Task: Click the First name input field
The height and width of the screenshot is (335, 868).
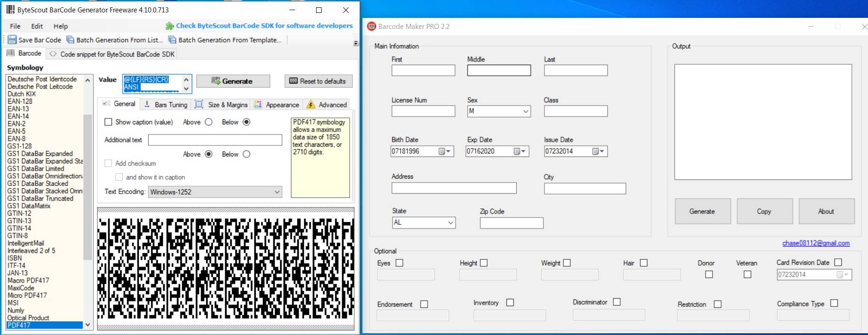Action: [x=423, y=70]
